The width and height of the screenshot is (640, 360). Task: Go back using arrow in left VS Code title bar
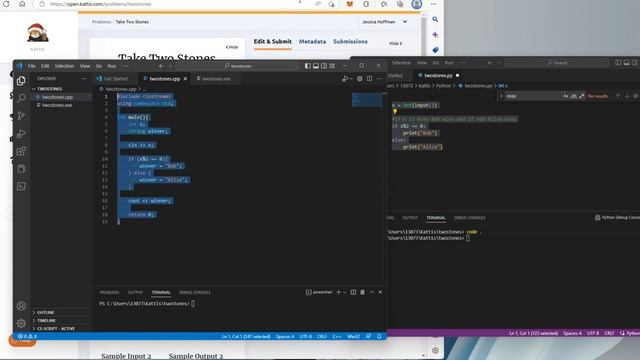point(161,66)
